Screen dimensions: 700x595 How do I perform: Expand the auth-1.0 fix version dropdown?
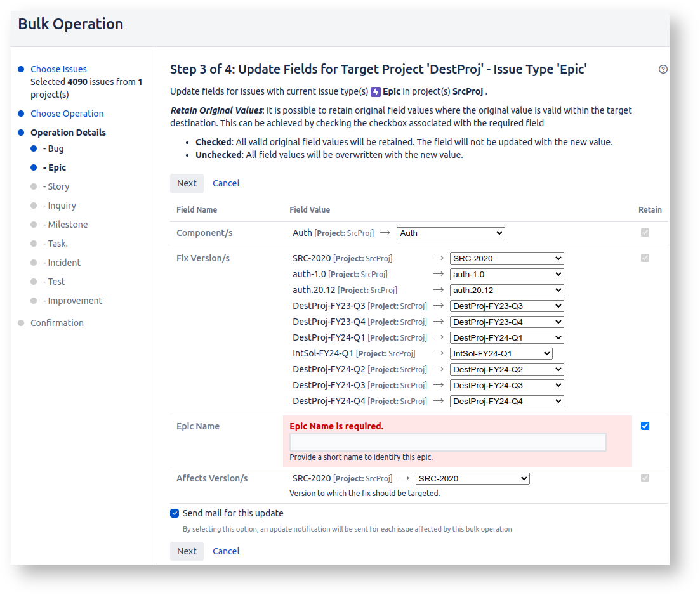(x=506, y=275)
